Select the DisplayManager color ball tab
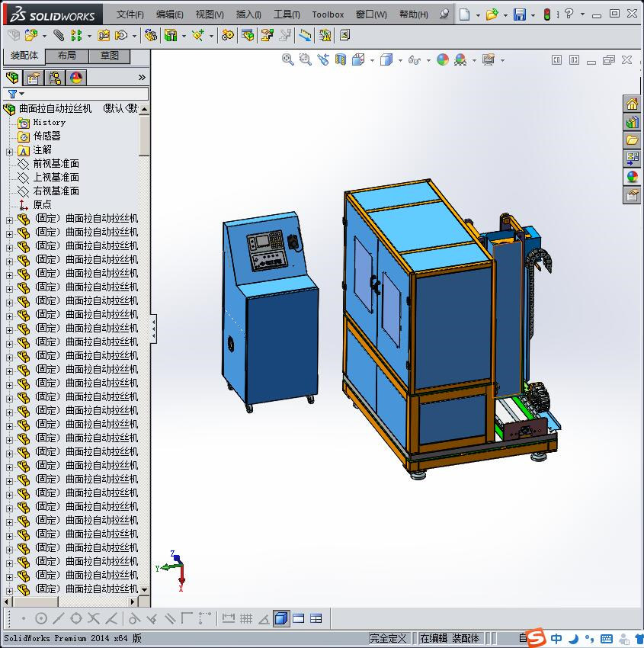This screenshot has width=644, height=648. 75,78
